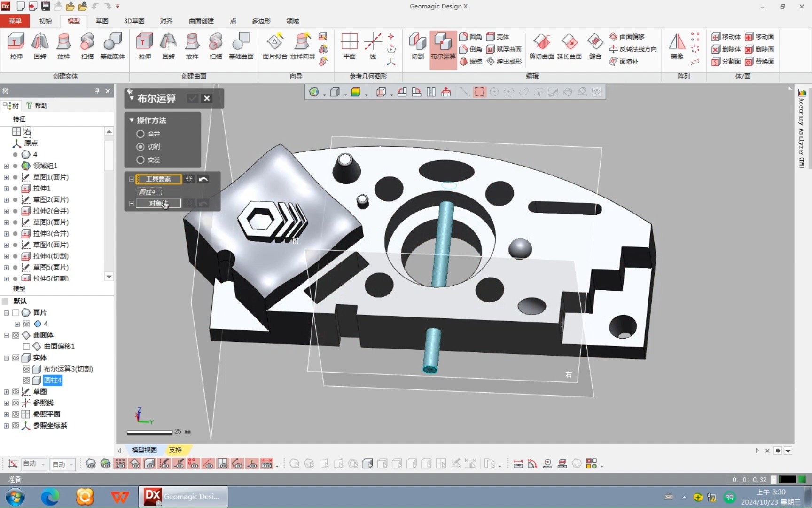Cancel the 布尔运算 dialog with X
Image resolution: width=812 pixels, height=508 pixels.
click(207, 98)
